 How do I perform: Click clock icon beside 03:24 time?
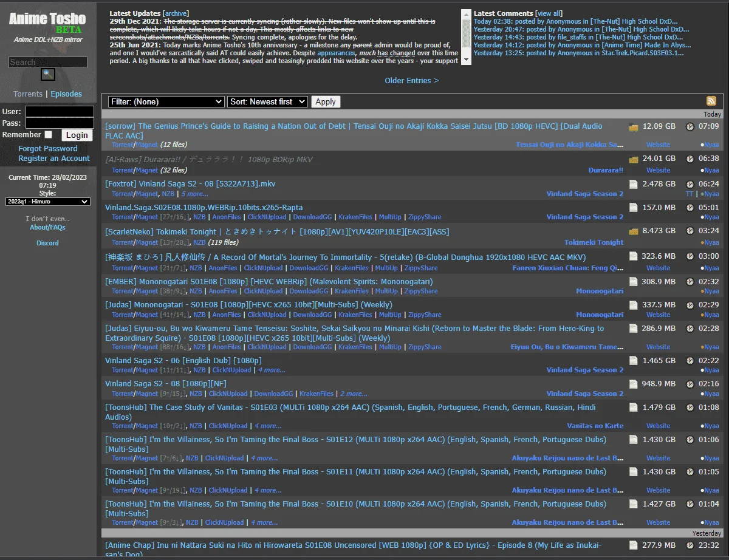click(690, 231)
